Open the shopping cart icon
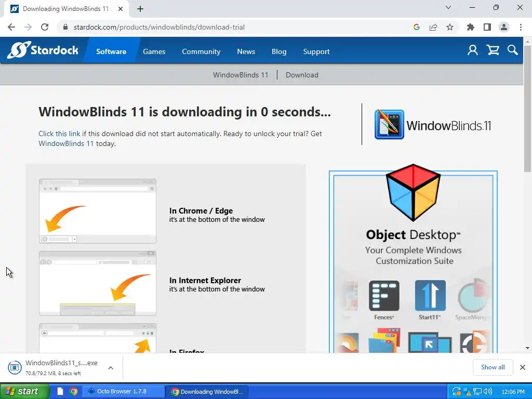532x399 pixels. point(493,50)
